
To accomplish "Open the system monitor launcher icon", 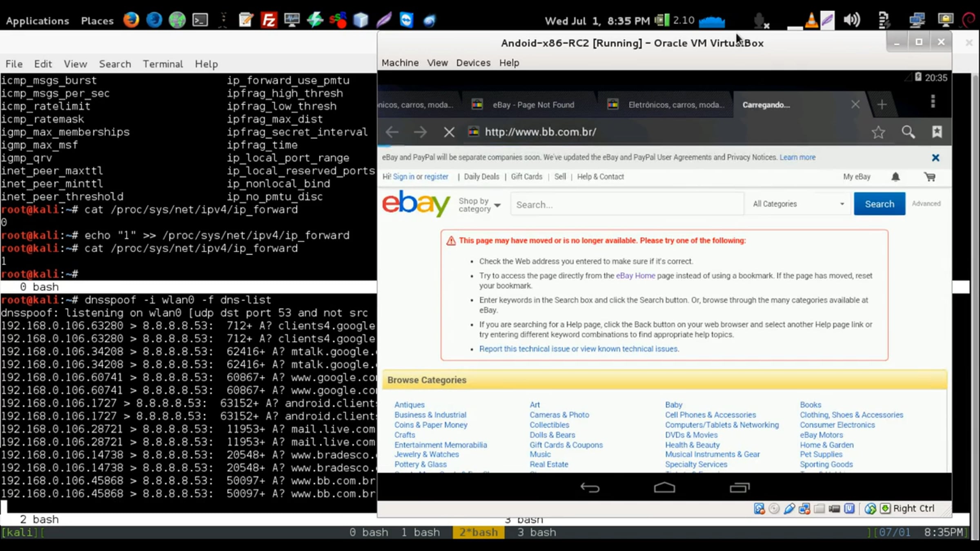I will coord(292,20).
